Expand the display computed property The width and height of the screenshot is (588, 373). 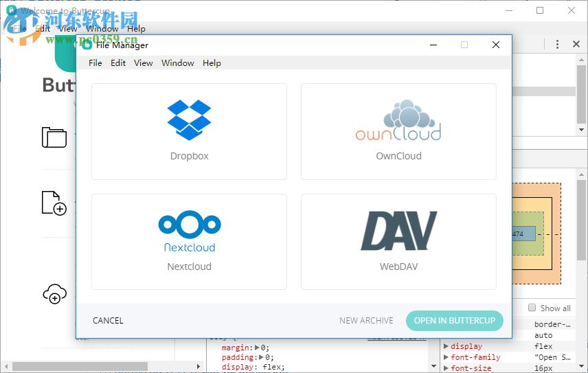pos(446,346)
